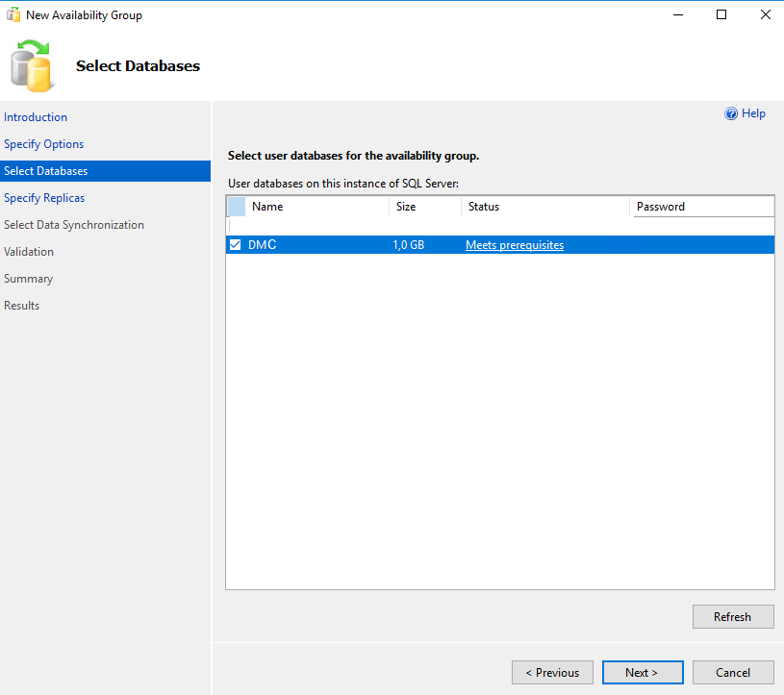Cancel the availability group wizard
Image resolution: width=784 pixels, height=695 pixels.
tap(733, 673)
